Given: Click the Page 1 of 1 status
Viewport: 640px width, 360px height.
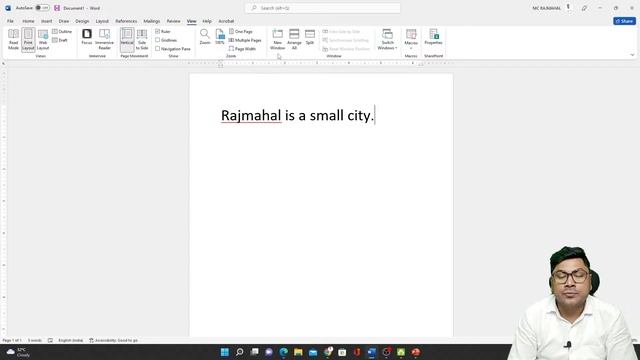Looking at the screenshot, I should point(12,340).
